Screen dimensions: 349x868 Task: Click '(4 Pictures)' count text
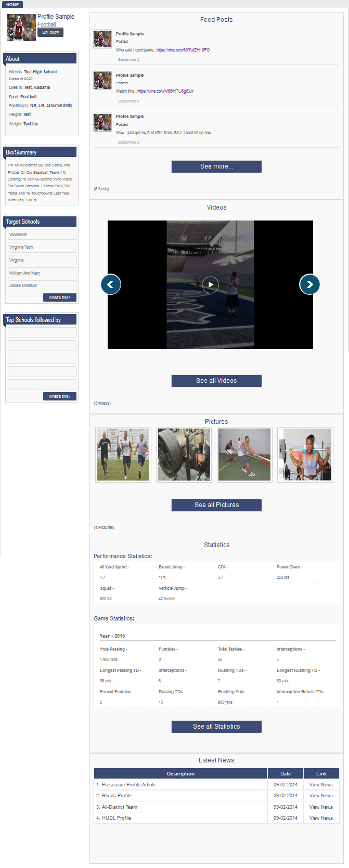point(104,527)
